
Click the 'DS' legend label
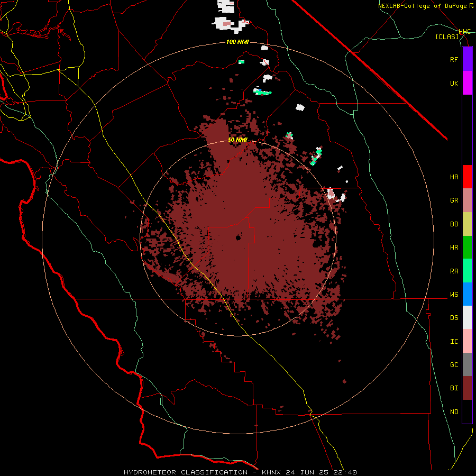[454, 318]
